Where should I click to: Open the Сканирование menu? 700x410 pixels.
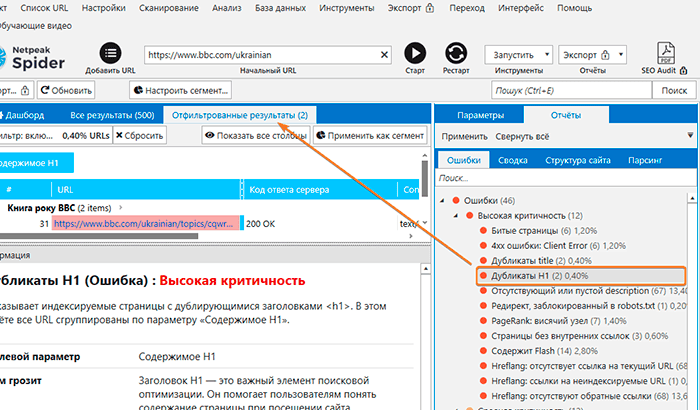pyautogui.click(x=169, y=8)
